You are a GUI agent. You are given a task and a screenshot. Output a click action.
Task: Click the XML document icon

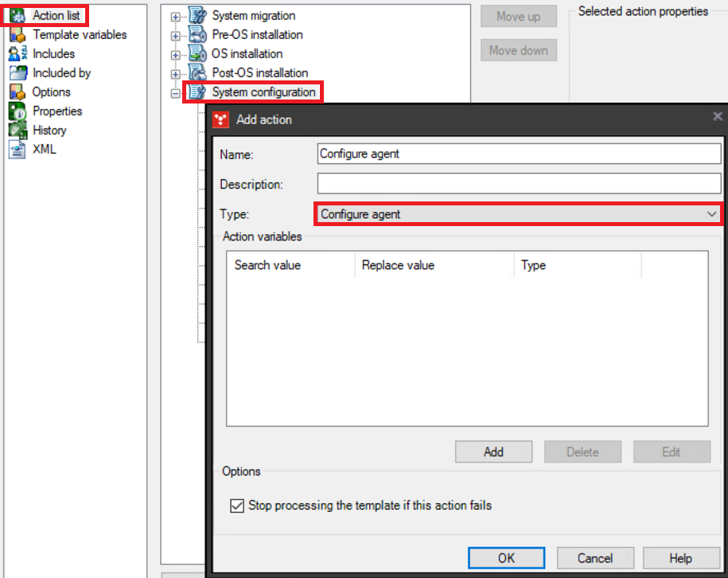[x=16, y=149]
